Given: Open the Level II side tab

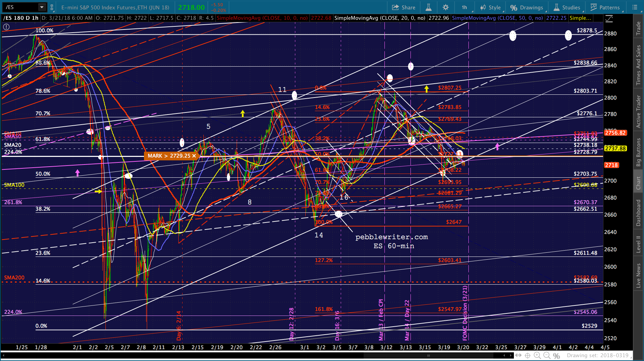Looking at the screenshot, I should point(638,244).
